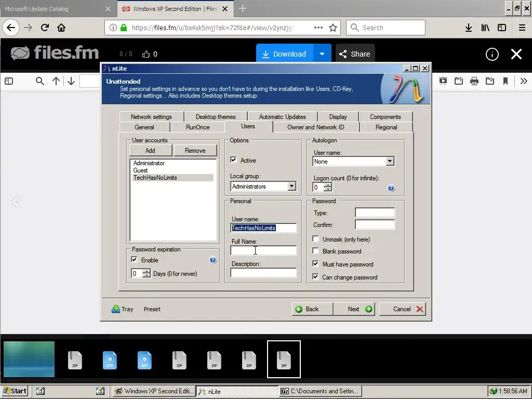Image resolution: width=532 pixels, height=399 pixels.
Task: Cancel the nLite wizard
Action: point(403,309)
